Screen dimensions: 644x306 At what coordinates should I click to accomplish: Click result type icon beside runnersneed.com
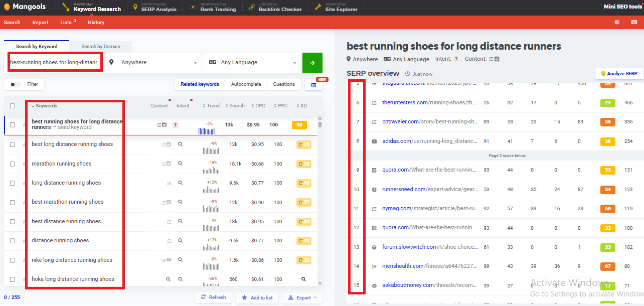pos(374,190)
